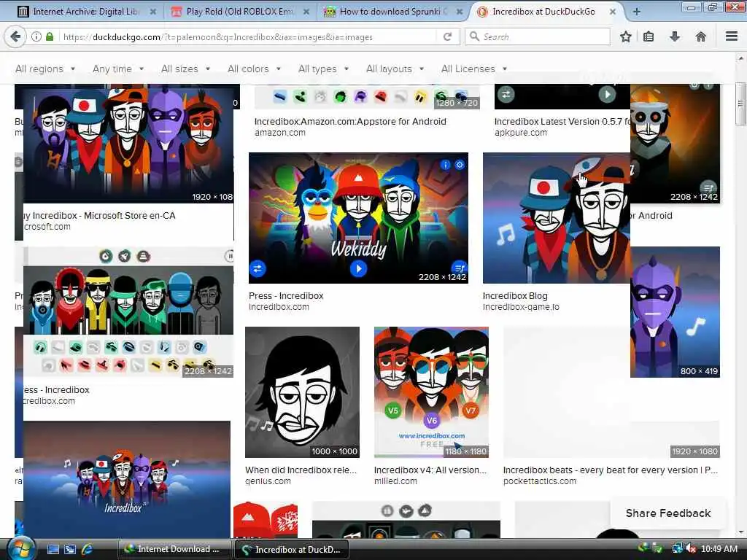
Task: Close the Internet Archive tab
Action: click(x=153, y=12)
